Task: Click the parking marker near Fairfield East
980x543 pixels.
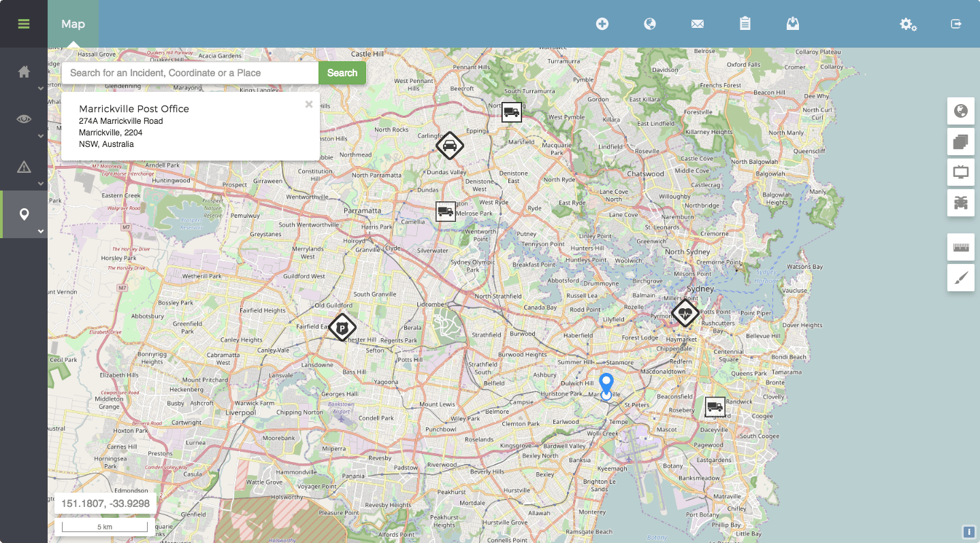Action: [342, 328]
